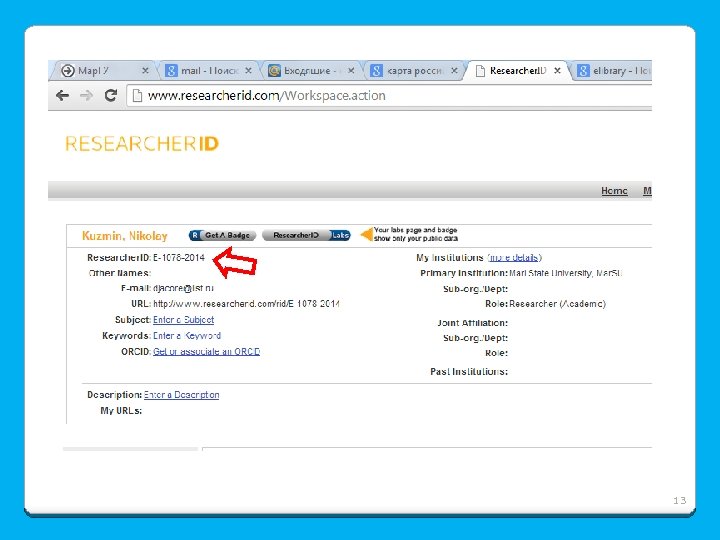Click the Enter a Keyword link

coord(187,336)
